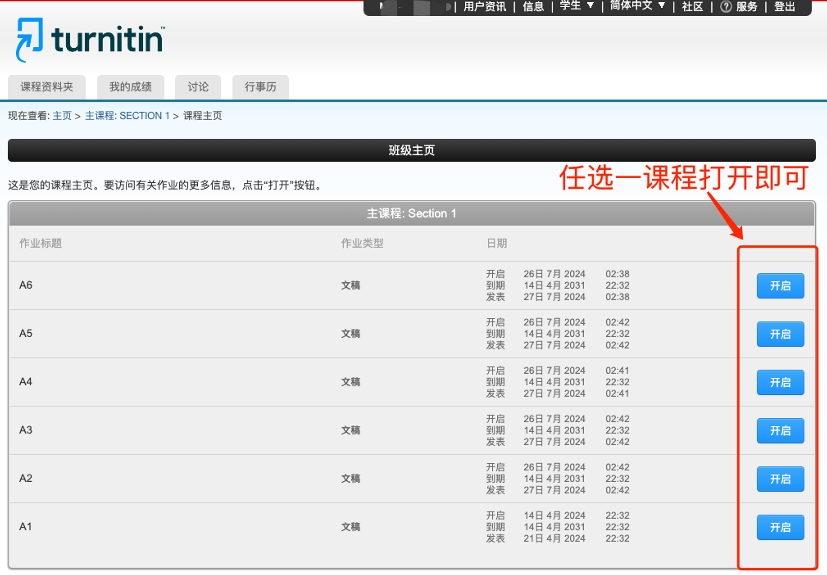Click 主课程: SECTION 1 breadcrumb link
Viewport: 827px width, 575px height.
click(127, 116)
